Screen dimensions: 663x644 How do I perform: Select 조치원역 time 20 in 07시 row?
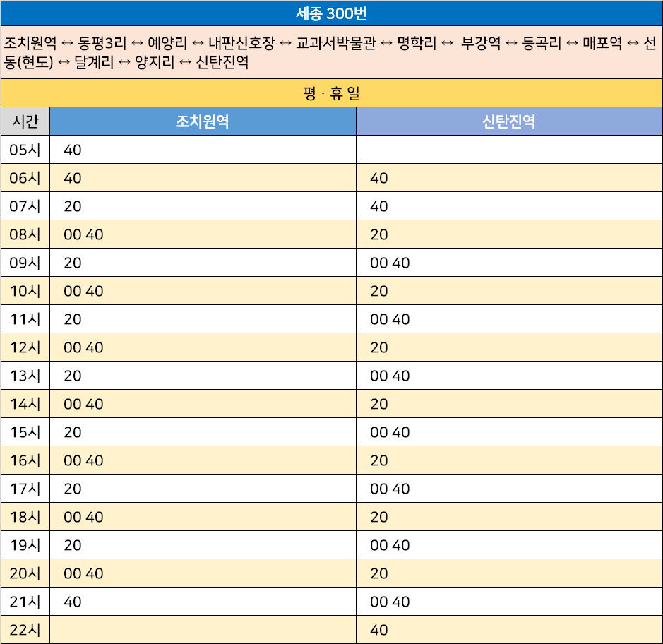[72, 206]
